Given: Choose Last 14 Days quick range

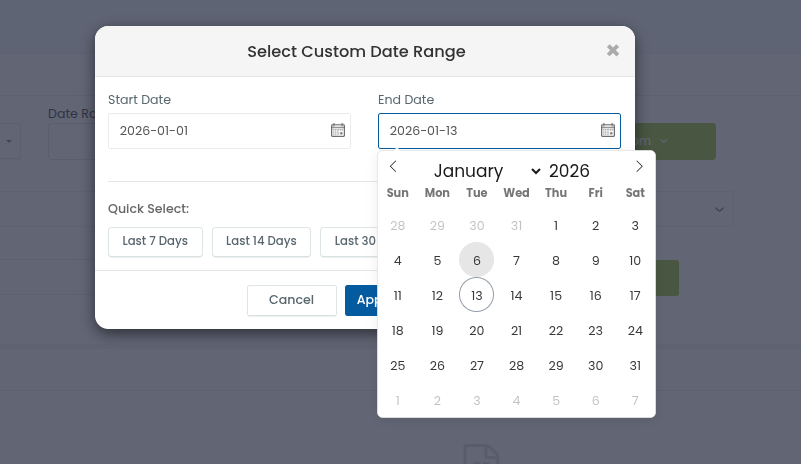Looking at the screenshot, I should 261,241.
